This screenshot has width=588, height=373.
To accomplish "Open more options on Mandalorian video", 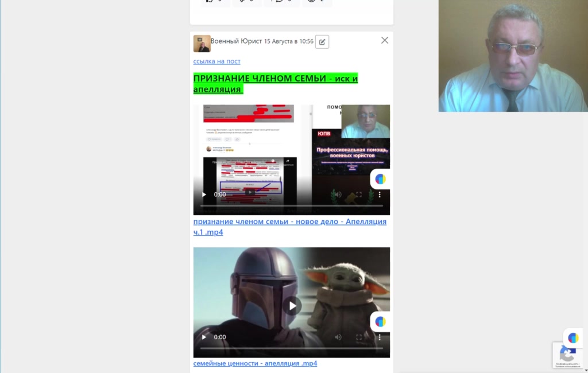I will (380, 337).
